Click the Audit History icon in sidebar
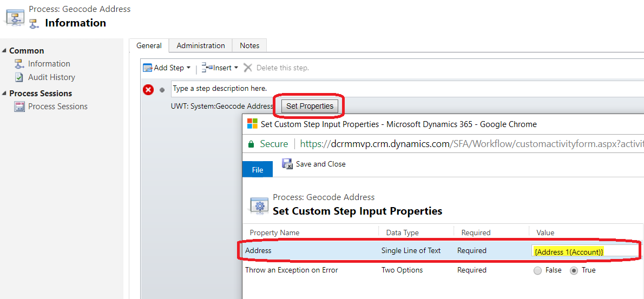644x299 pixels. (x=19, y=77)
